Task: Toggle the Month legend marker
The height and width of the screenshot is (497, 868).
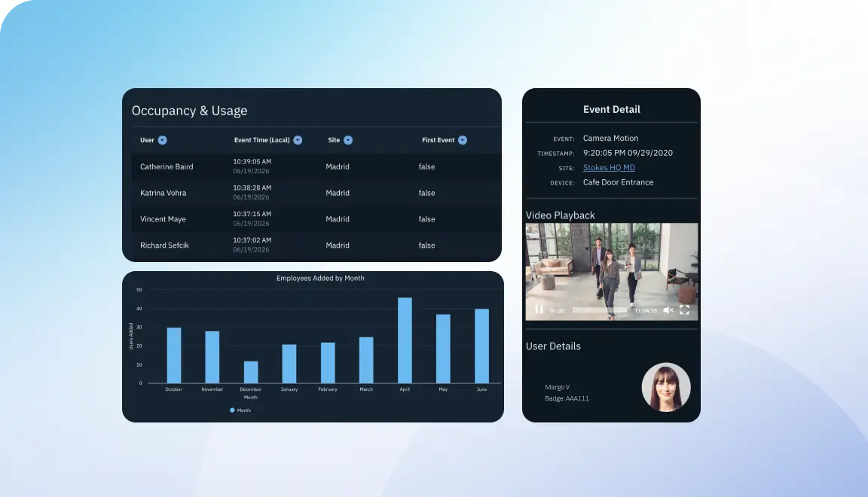Action: (232, 410)
